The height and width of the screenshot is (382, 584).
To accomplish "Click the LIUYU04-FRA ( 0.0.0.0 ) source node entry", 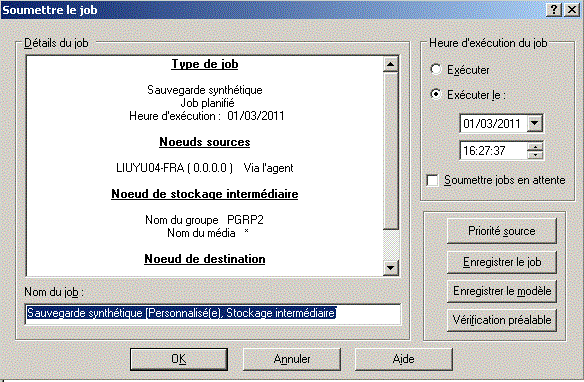I will 205,168.
